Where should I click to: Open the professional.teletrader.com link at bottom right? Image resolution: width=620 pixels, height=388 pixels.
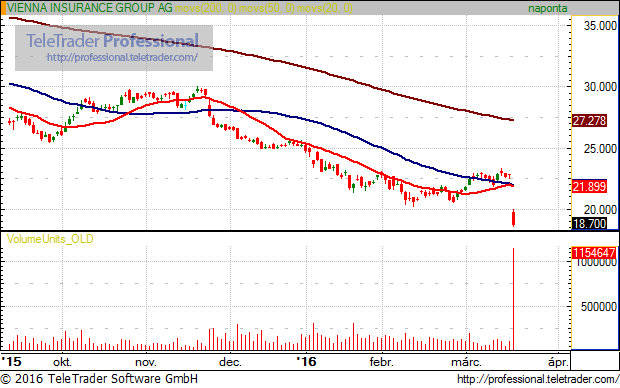coord(538,379)
